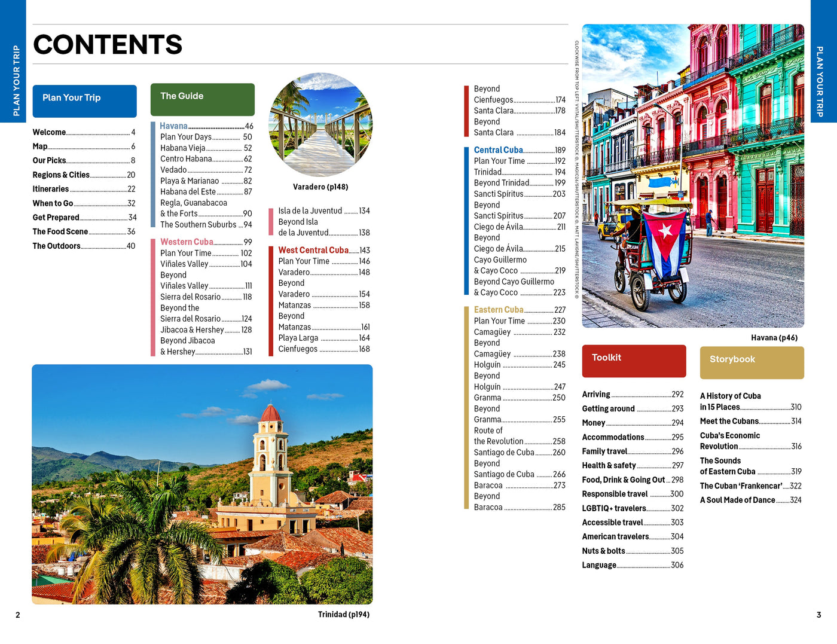Open the gold Storybook section panel

click(751, 362)
